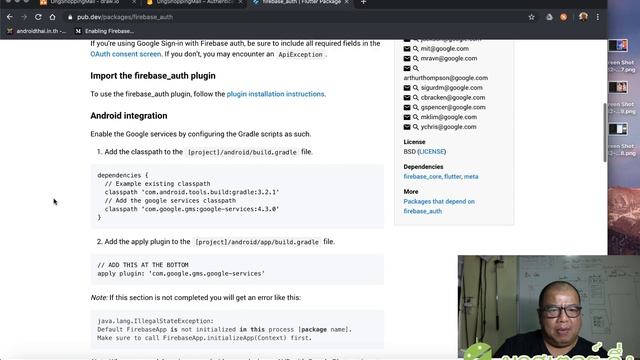
Task: Click the gradle:3.2.1 classpath code line
Action: click(192, 192)
